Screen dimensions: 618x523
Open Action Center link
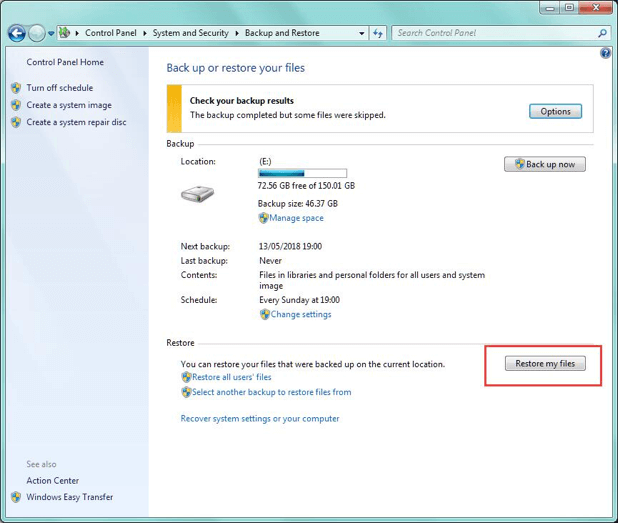pyautogui.click(x=53, y=481)
